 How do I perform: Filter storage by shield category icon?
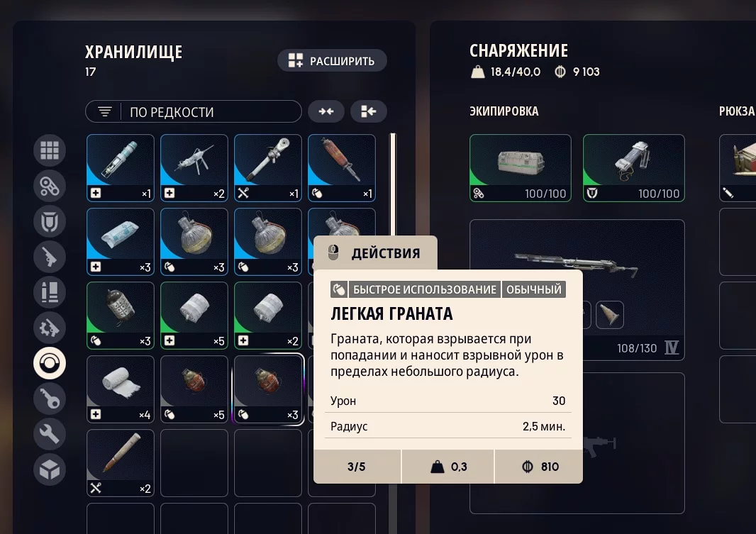[50, 222]
